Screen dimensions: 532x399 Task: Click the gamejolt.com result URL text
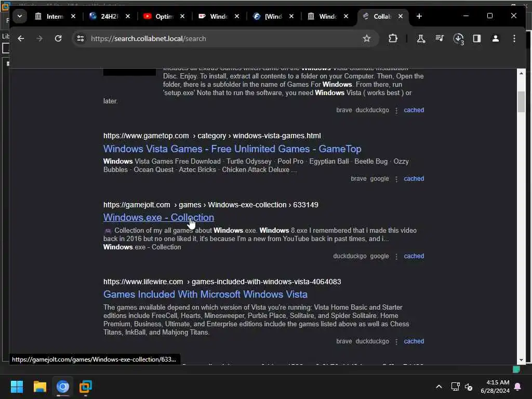pos(211,205)
